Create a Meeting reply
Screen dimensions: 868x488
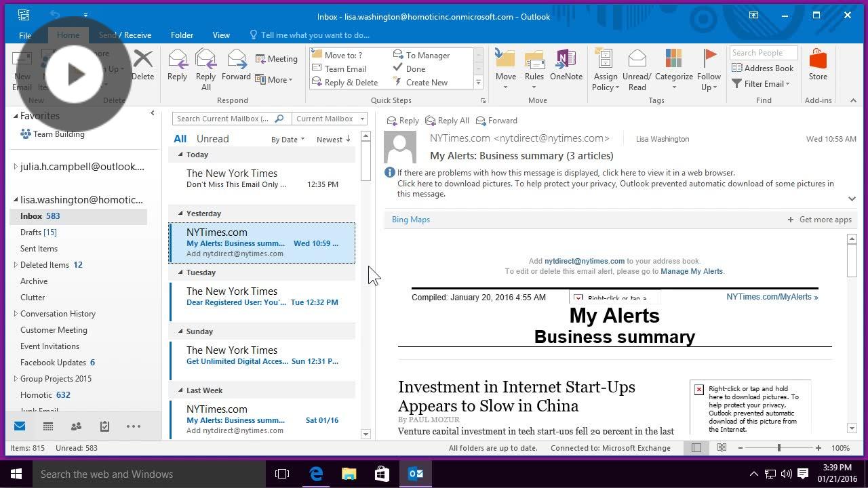coord(277,59)
